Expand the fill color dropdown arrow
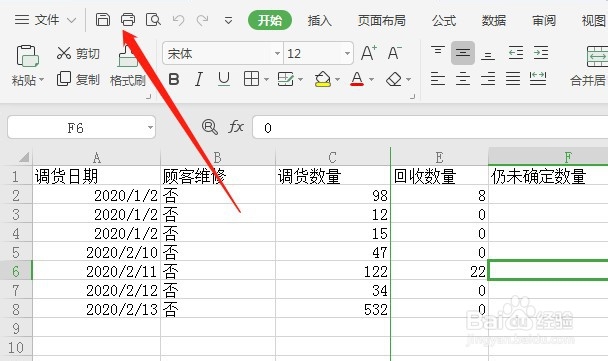The image size is (608, 361). 337,80
